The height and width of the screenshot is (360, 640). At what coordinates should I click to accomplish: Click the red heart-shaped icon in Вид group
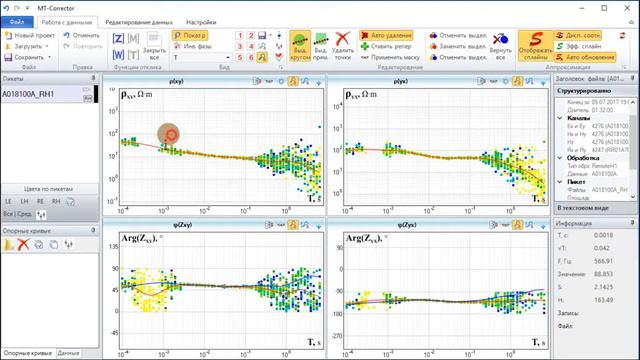279,57
